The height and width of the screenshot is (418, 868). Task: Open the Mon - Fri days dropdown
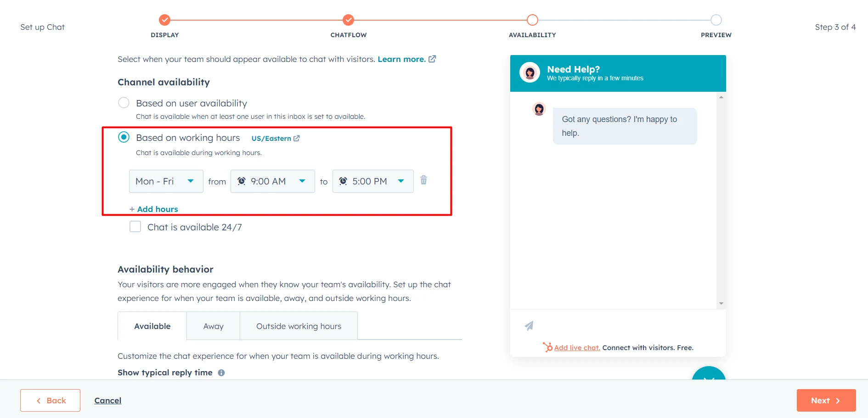pos(166,181)
